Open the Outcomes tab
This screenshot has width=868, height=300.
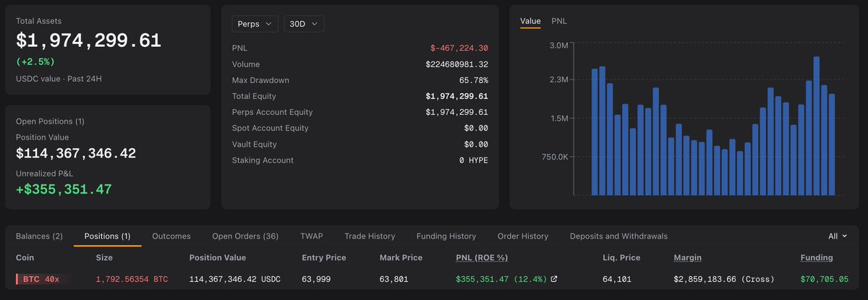click(x=171, y=236)
